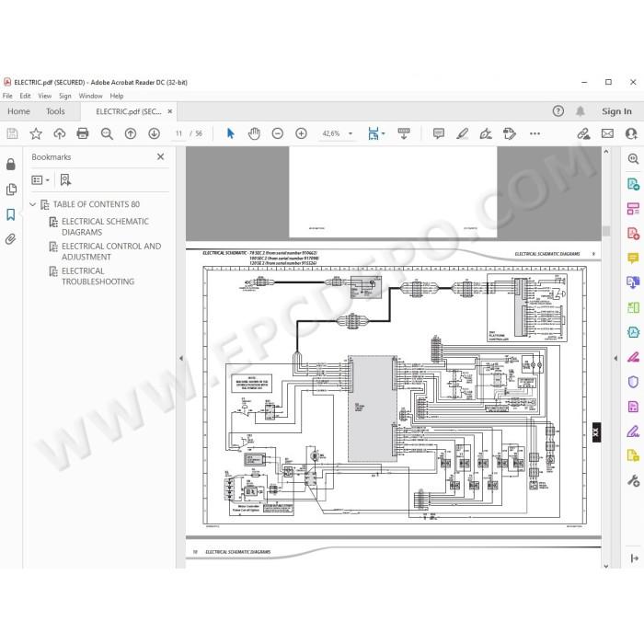Image resolution: width=644 pixels, height=644 pixels.
Task: Select the Hand pan tool
Action: pyautogui.click(x=254, y=133)
